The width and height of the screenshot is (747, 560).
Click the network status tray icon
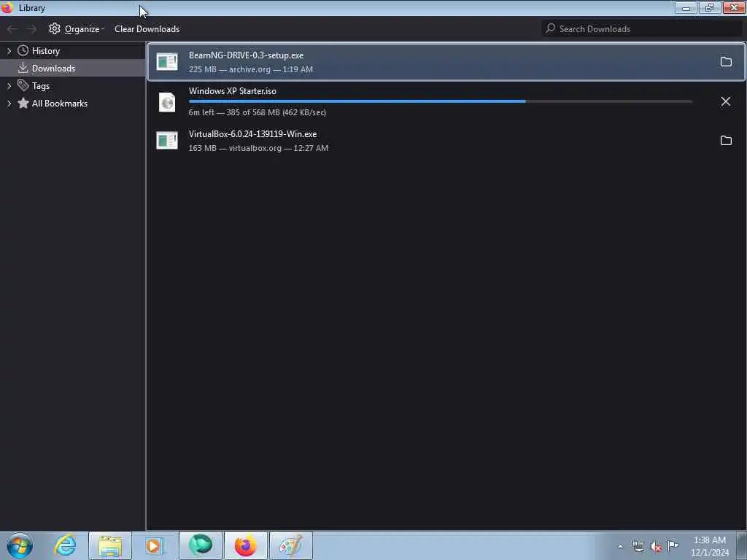(638, 546)
